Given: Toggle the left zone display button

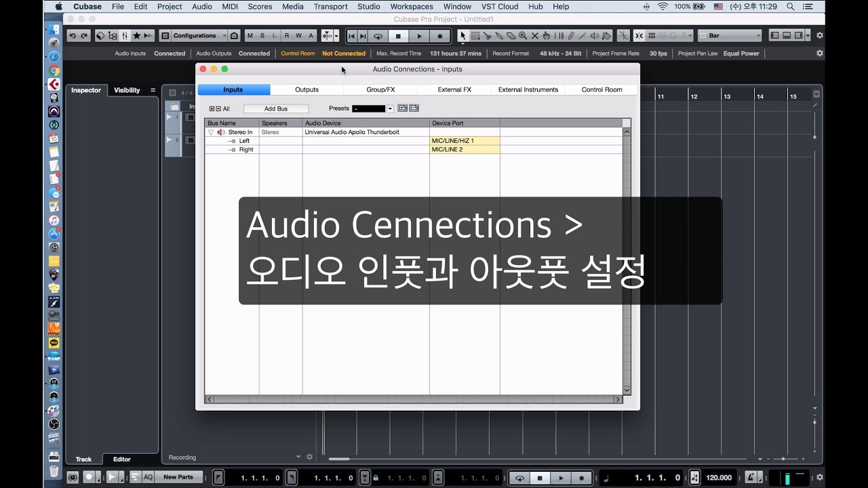Looking at the screenshot, I should (775, 36).
